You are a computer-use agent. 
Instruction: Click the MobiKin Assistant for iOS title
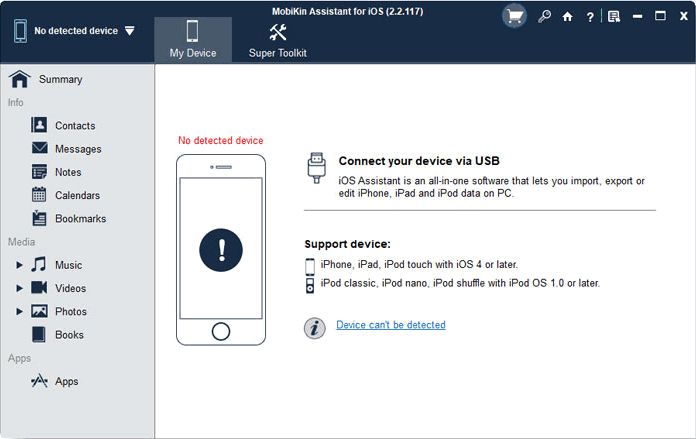[348, 12]
